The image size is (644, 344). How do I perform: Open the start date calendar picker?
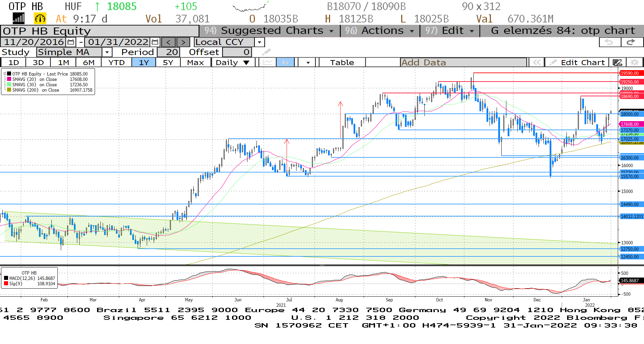click(71, 42)
